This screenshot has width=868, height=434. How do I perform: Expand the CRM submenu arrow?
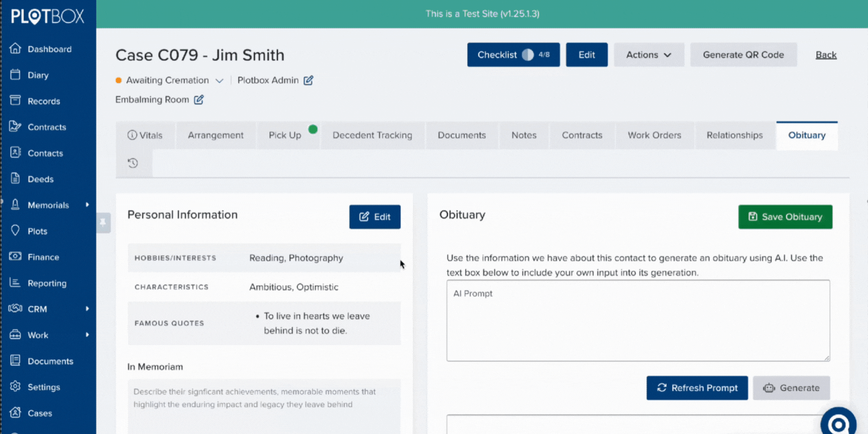pyautogui.click(x=87, y=309)
